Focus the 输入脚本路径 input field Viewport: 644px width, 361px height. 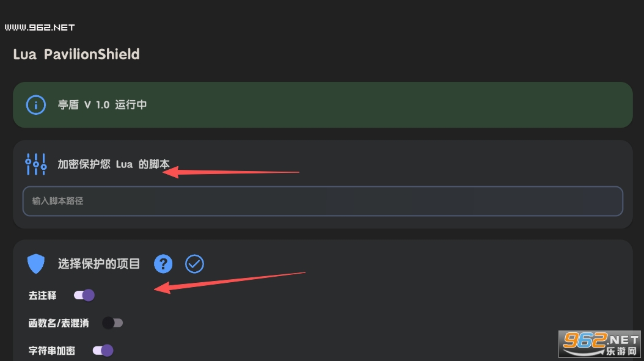(x=323, y=201)
